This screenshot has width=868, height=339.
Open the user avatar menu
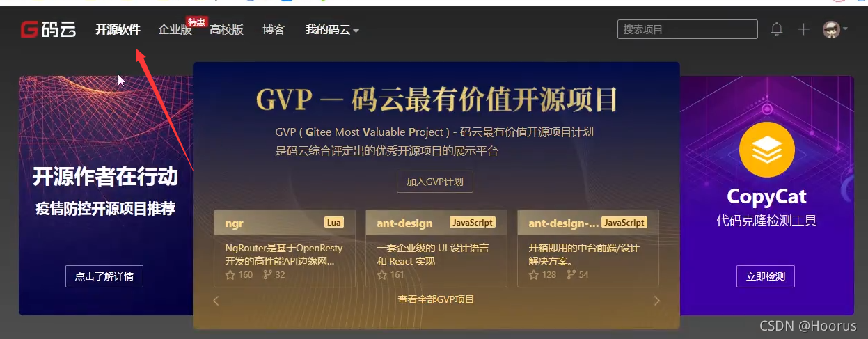(835, 29)
